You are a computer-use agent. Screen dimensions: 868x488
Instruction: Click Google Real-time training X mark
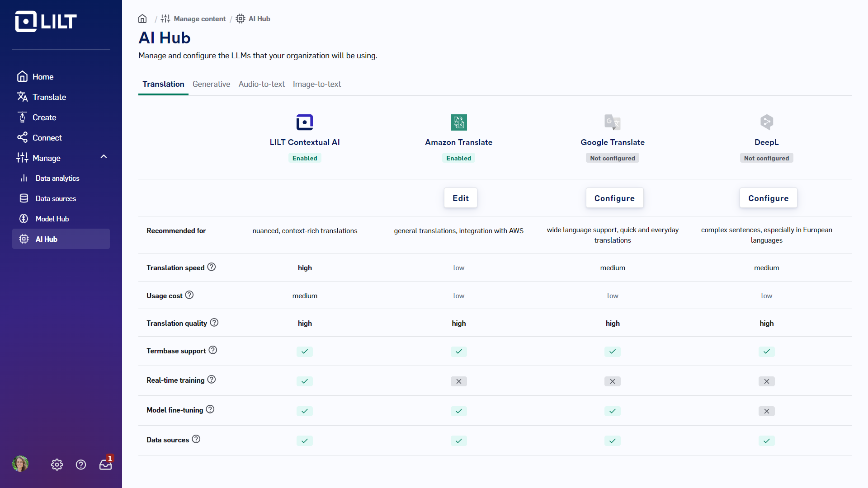click(x=613, y=381)
